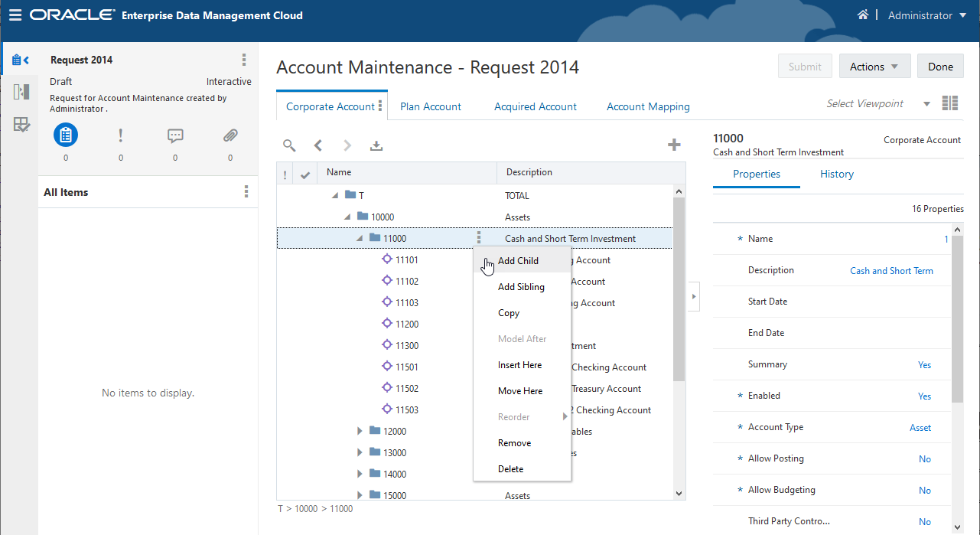Navigate back using the left arrow icon
Viewport: 980px width, 535px height.
click(320, 145)
